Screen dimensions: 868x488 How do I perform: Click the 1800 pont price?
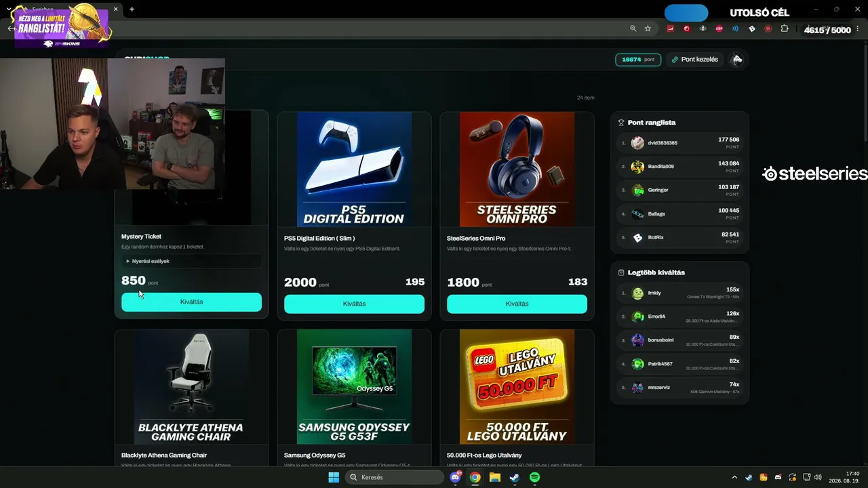pyautogui.click(x=469, y=283)
